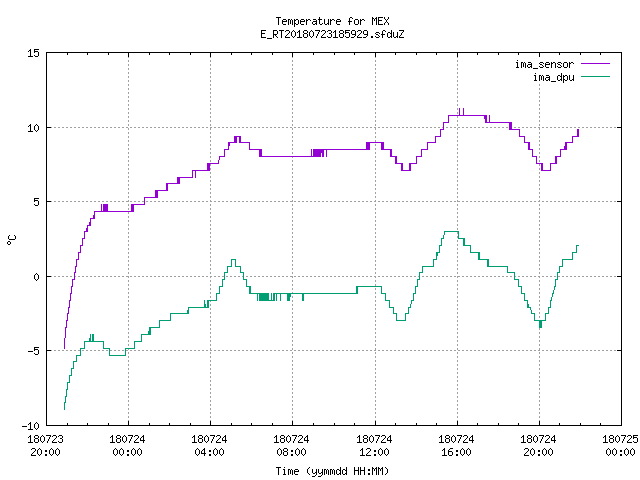Click the 'Time (yymmdd HH:MM)' axis title

pos(332,471)
